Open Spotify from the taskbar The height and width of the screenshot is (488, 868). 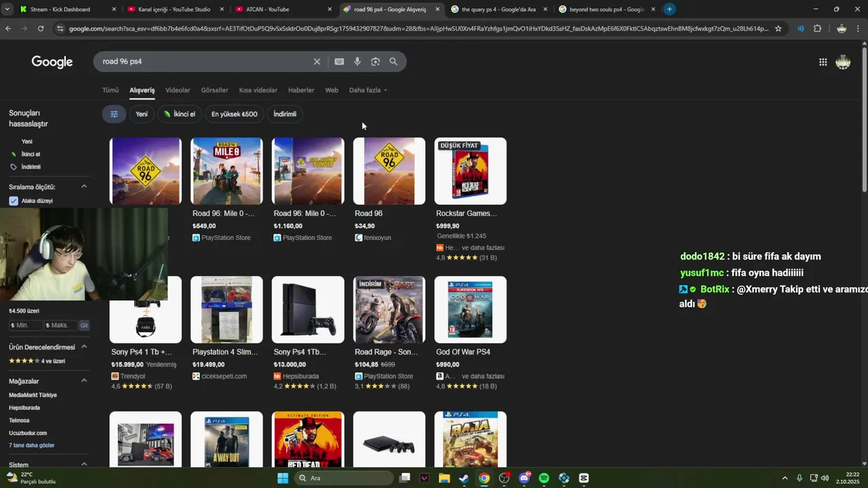click(x=544, y=478)
